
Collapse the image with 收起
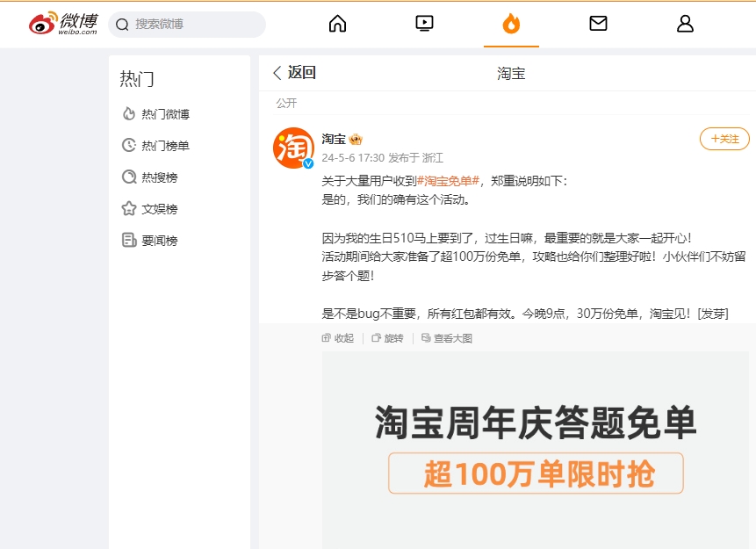[x=338, y=338]
